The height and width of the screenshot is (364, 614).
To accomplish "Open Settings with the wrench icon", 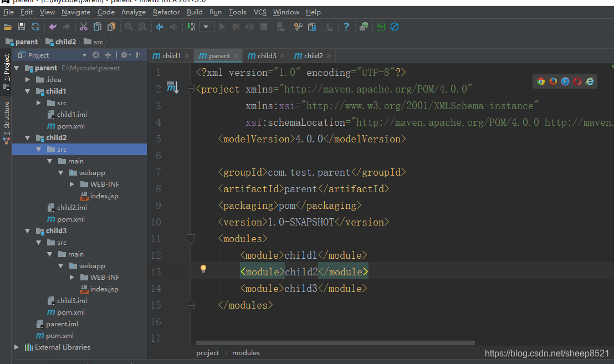I will click(x=298, y=27).
